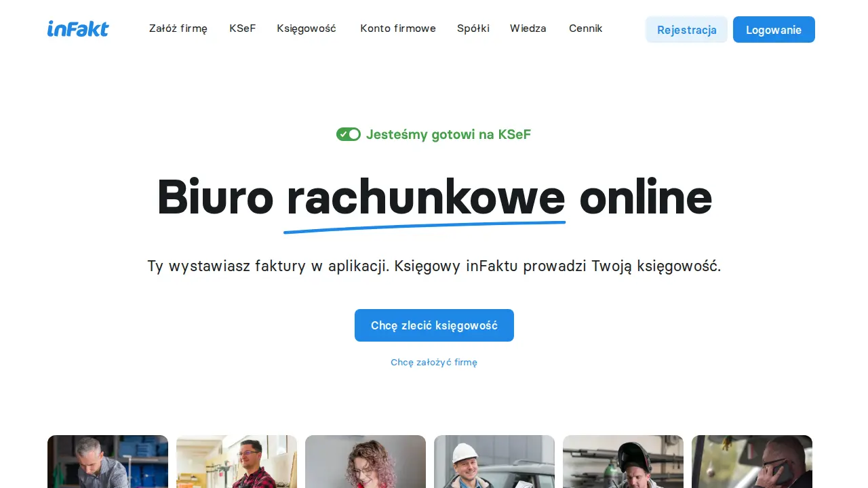Open the photo of curly-haired woman
The image size is (868, 488).
point(366,462)
